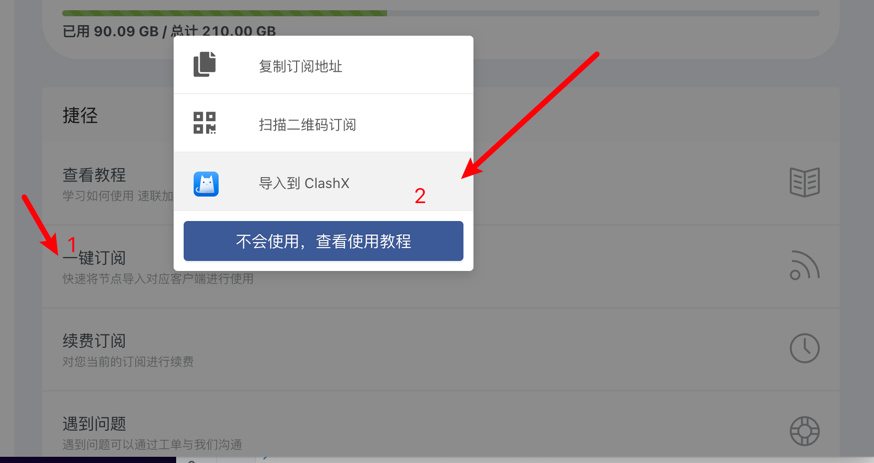
Task: Click the clock renewal icon
Action: 804,348
